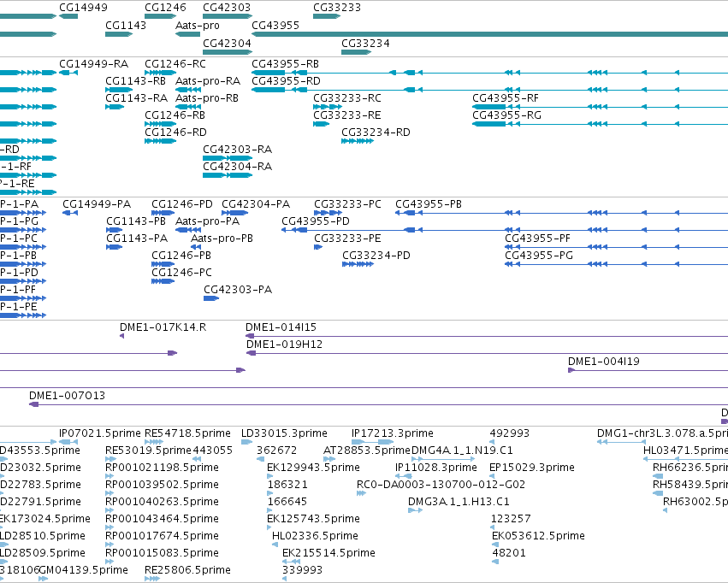Select the CG43955-PB protein label

click(429, 204)
